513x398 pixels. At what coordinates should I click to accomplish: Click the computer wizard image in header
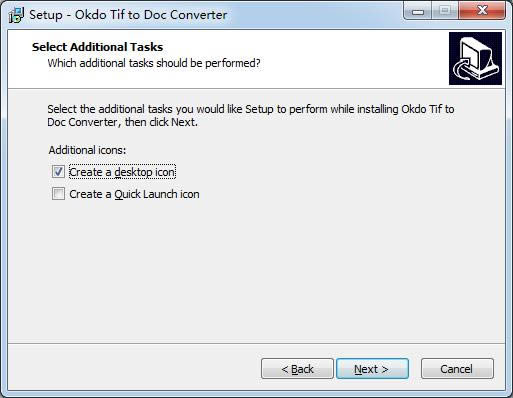point(475,59)
